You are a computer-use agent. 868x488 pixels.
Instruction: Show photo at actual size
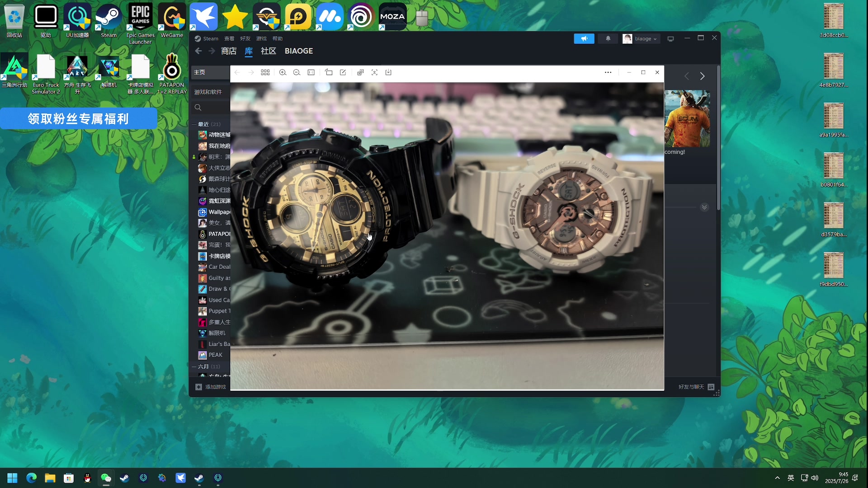(x=311, y=72)
